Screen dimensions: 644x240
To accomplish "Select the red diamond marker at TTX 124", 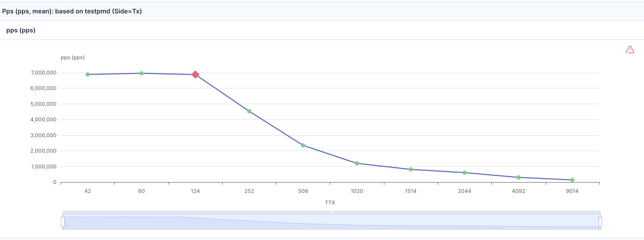I will (196, 75).
